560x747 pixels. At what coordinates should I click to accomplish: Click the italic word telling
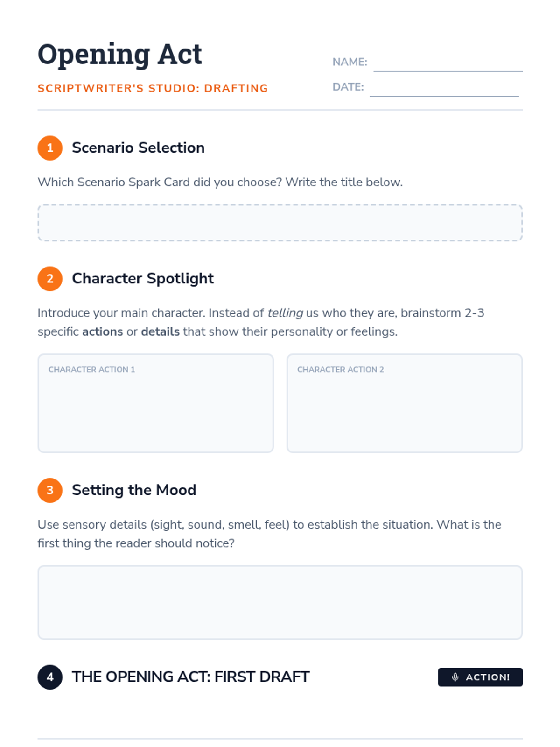(x=285, y=313)
